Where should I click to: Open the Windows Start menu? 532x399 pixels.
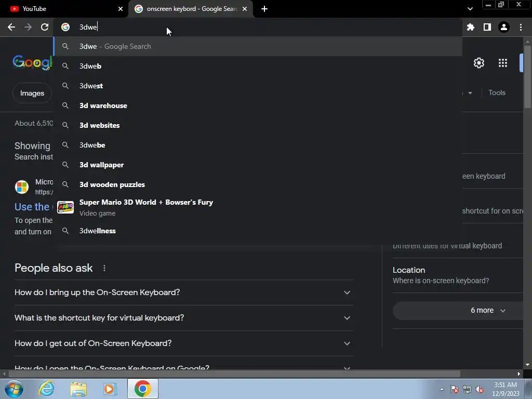[x=14, y=389]
